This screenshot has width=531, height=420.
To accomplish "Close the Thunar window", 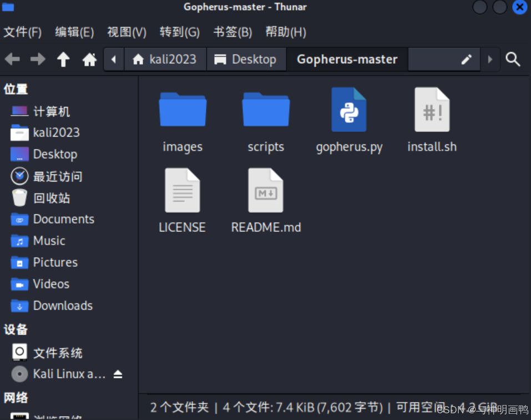I will coord(519,7).
